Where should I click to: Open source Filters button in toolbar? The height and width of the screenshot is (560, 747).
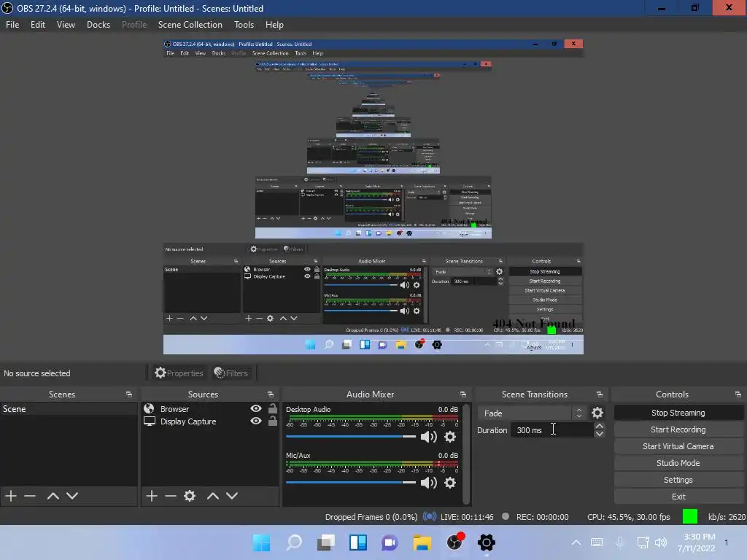[231, 373]
